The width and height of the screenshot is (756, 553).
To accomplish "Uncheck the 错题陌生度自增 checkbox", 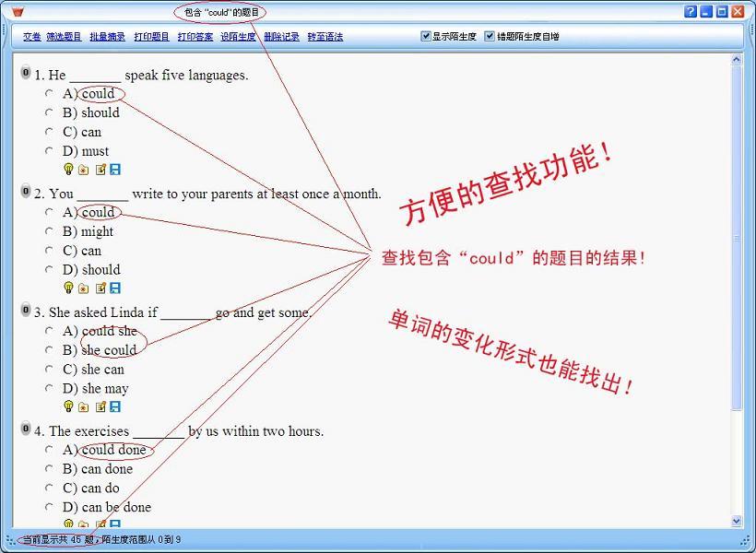I will 490,37.
